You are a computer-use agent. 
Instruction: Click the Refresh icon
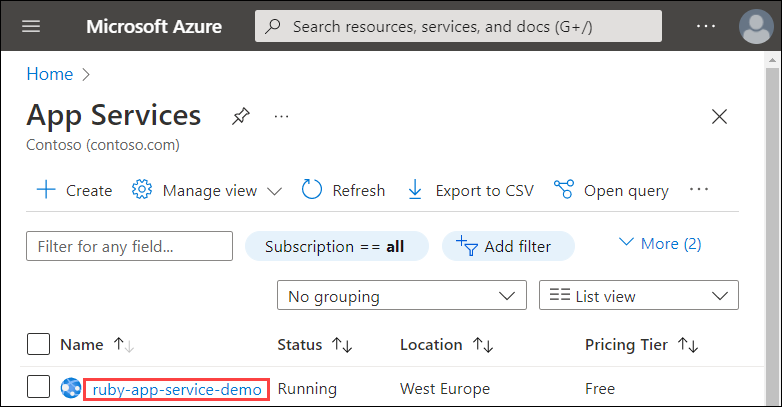click(312, 190)
